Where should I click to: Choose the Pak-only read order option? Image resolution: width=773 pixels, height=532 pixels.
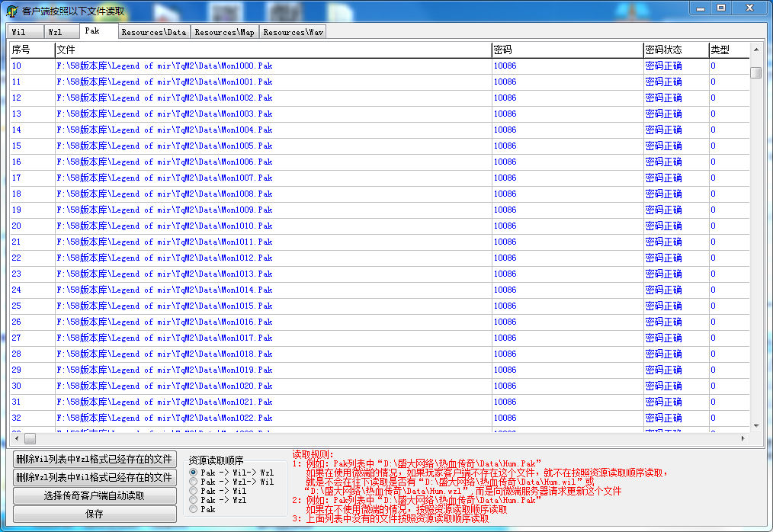194,509
